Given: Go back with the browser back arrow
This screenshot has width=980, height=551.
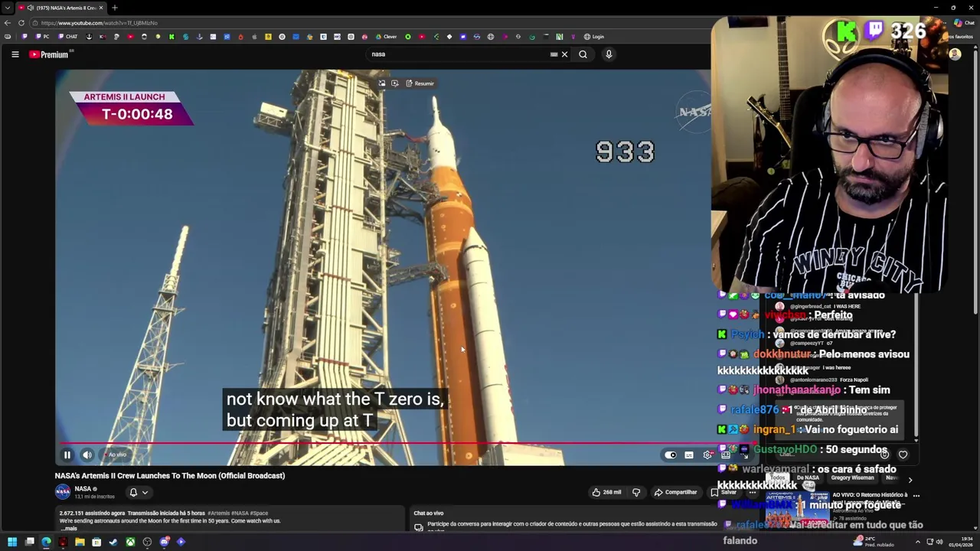Looking at the screenshot, I should (x=8, y=23).
